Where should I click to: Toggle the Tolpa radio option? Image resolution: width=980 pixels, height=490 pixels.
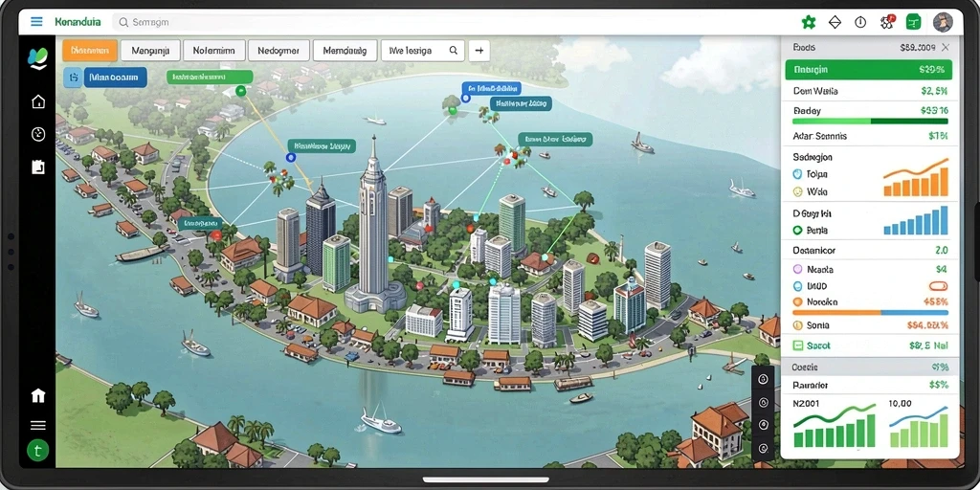[797, 174]
